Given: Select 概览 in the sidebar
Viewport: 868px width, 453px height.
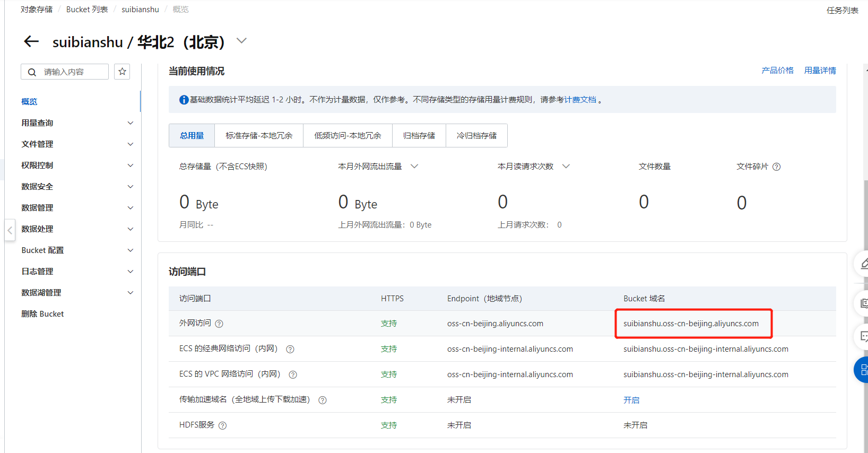Looking at the screenshot, I should coord(29,101).
